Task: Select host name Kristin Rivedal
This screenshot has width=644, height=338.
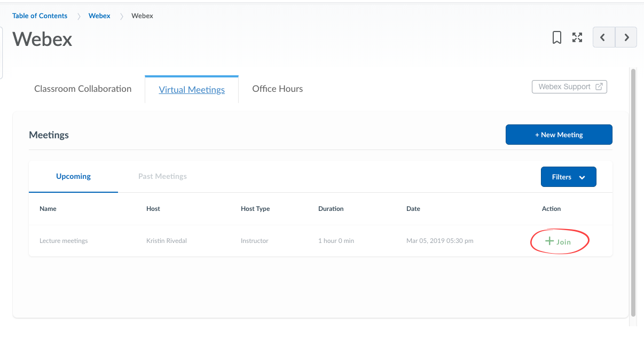Action: 167,241
